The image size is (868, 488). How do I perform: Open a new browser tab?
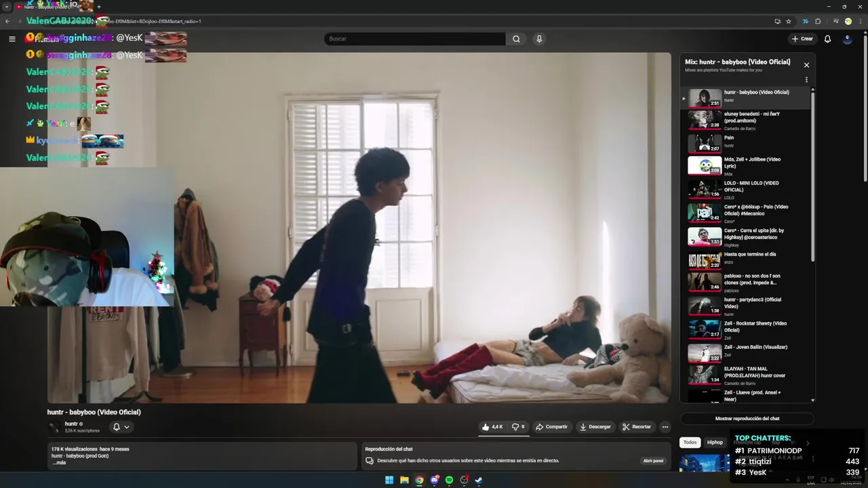pyautogui.click(x=99, y=6)
